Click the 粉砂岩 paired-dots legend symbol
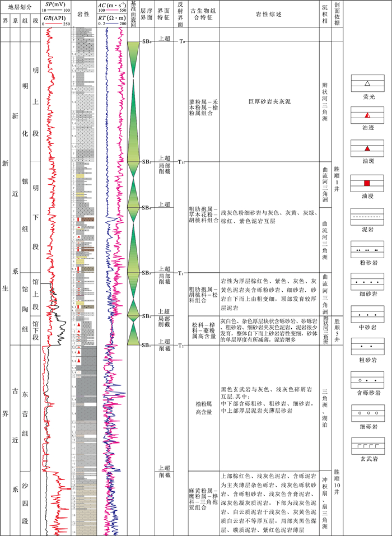The width and height of the screenshot is (392, 536). click(367, 250)
